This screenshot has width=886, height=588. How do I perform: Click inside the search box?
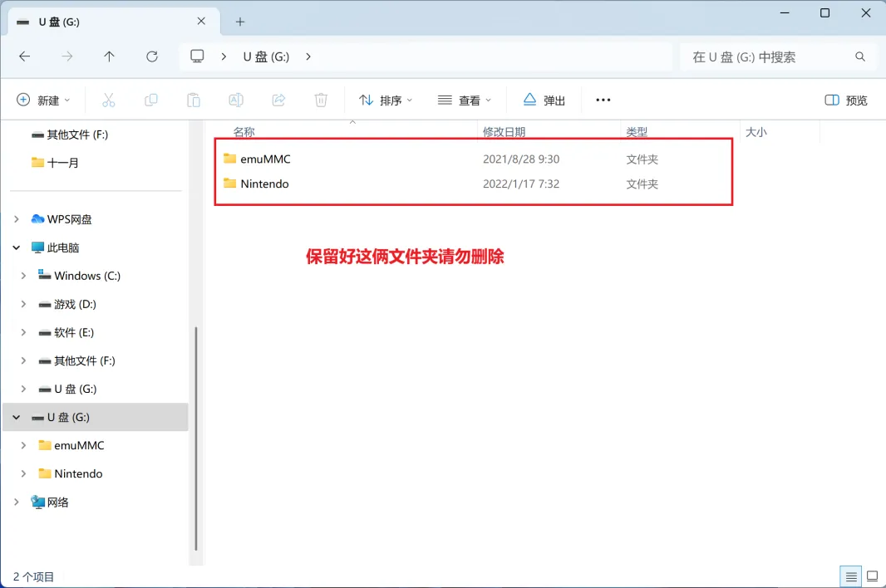(773, 56)
